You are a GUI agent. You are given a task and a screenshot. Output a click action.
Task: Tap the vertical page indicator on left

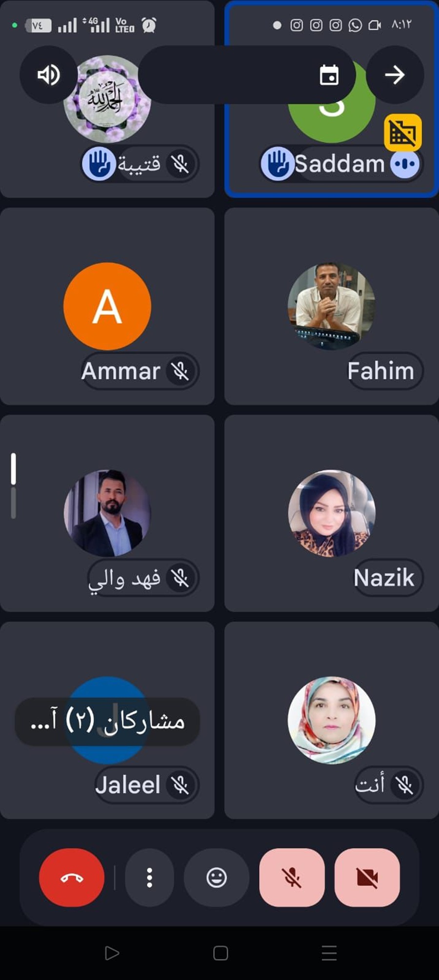tap(14, 485)
